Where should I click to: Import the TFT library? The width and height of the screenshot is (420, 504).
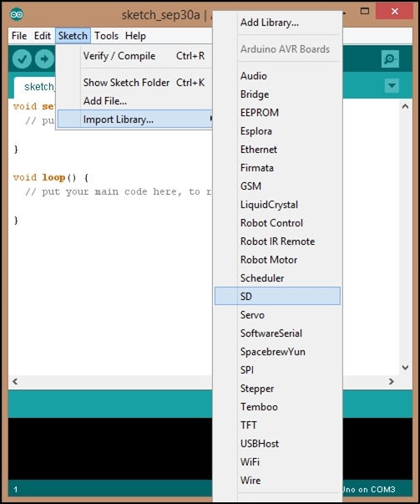tap(277, 425)
